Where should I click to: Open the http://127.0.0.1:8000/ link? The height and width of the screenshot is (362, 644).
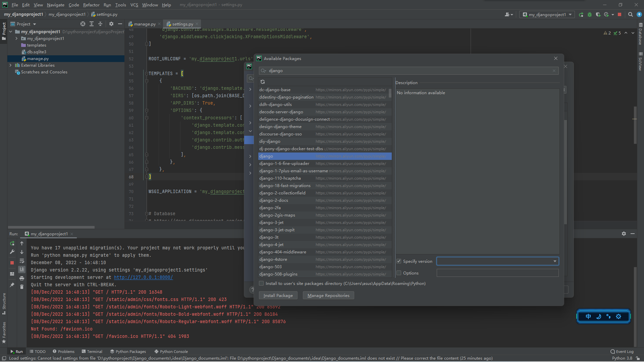pos(143,277)
